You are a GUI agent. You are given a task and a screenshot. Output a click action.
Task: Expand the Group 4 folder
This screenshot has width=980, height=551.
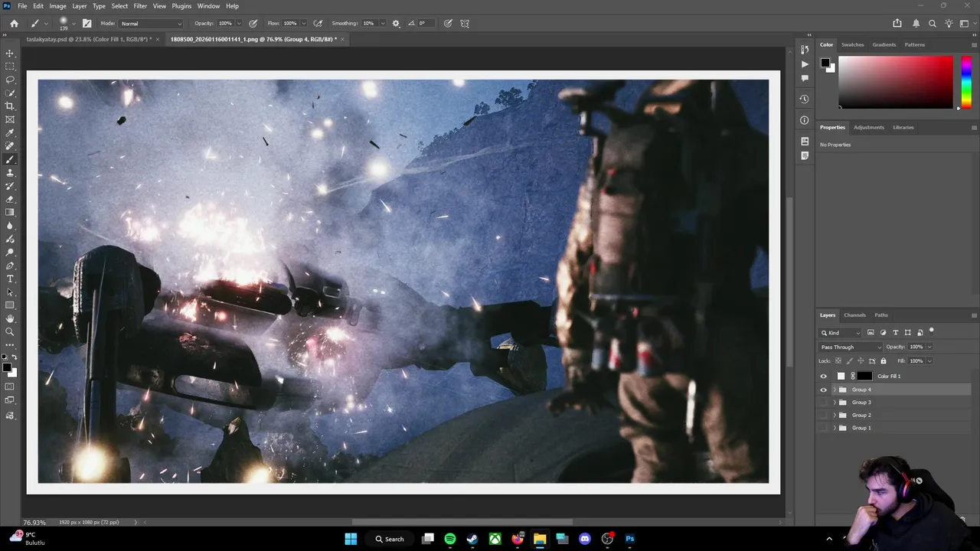835,390
